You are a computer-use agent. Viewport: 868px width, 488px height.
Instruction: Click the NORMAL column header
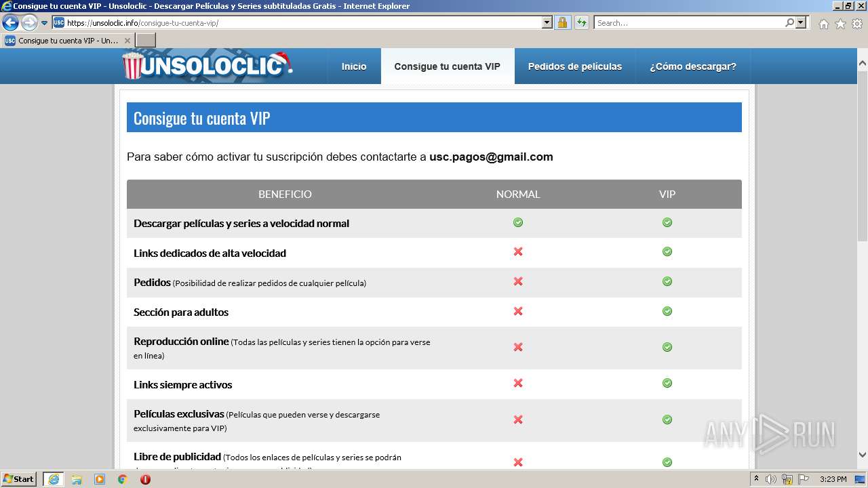coord(518,194)
